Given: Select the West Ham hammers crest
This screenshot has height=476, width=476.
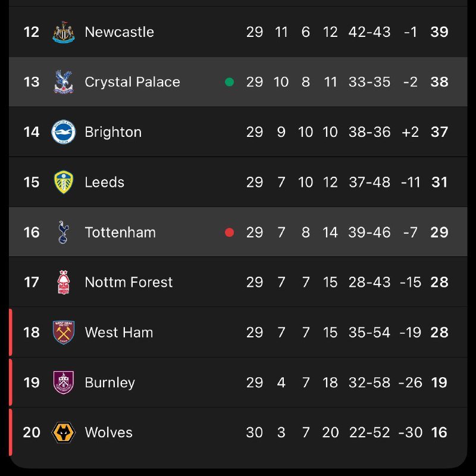Looking at the screenshot, I should pyautogui.click(x=64, y=332).
